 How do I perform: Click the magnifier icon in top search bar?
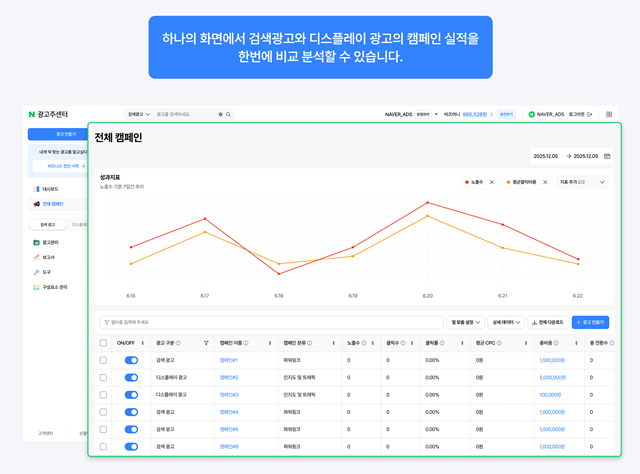(229, 115)
